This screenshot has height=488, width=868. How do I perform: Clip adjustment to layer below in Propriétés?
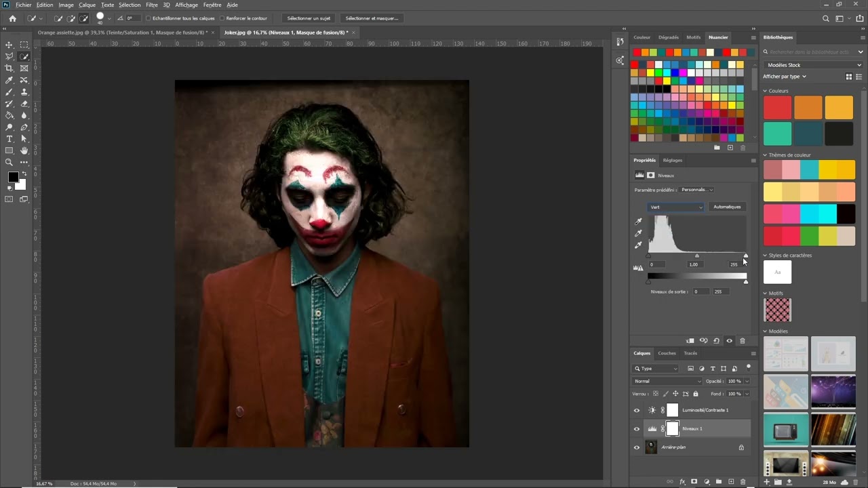690,341
